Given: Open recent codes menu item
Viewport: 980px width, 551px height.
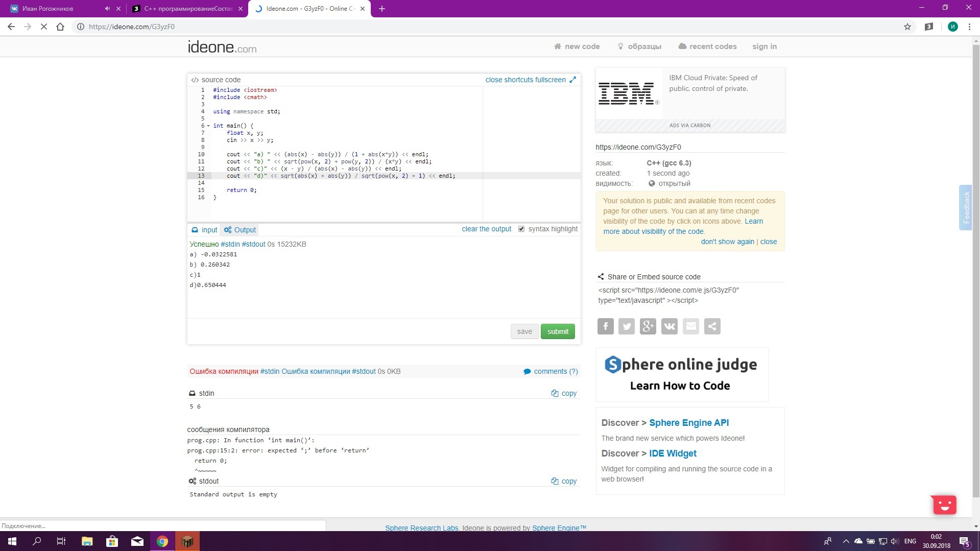Looking at the screenshot, I should click(708, 46).
